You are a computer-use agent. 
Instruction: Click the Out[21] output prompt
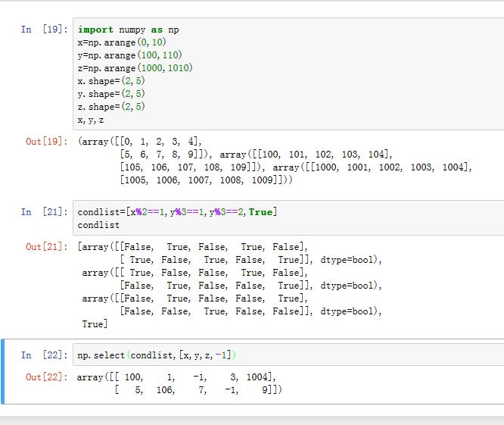45,247
